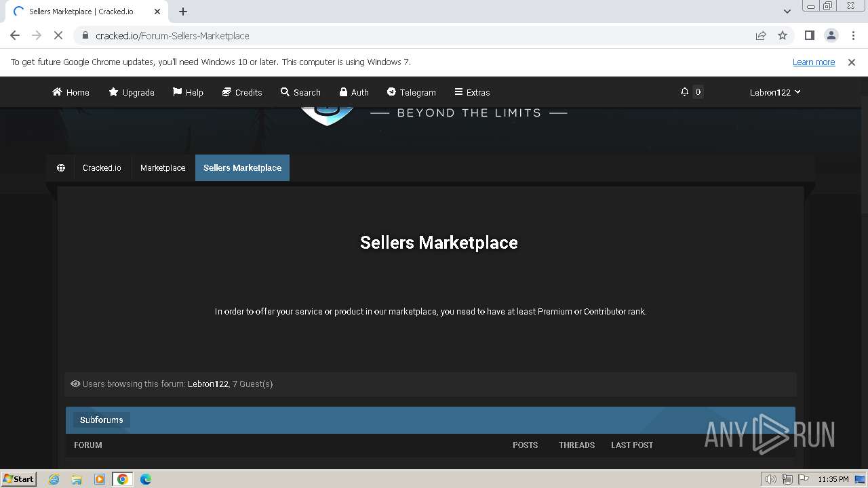
Task: Click the LAST POST column header
Action: (x=632, y=445)
